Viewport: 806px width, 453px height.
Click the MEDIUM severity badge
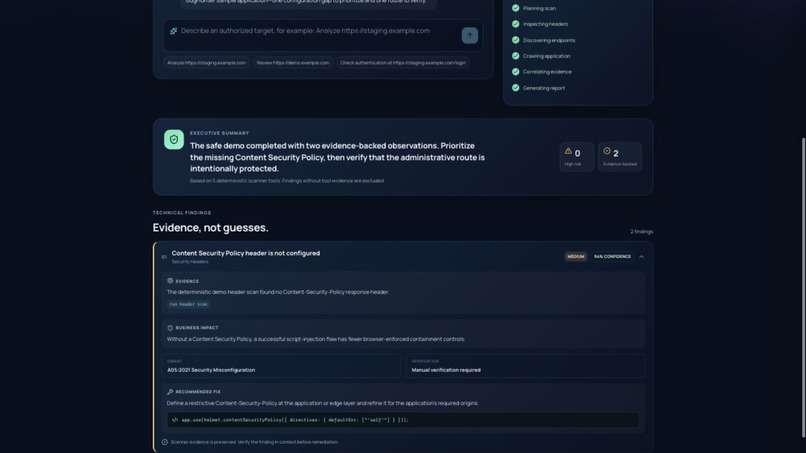point(576,257)
